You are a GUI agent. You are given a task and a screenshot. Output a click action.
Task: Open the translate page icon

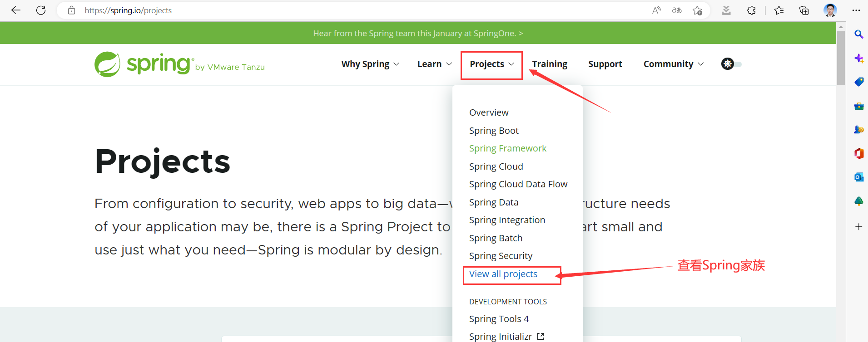[677, 10]
